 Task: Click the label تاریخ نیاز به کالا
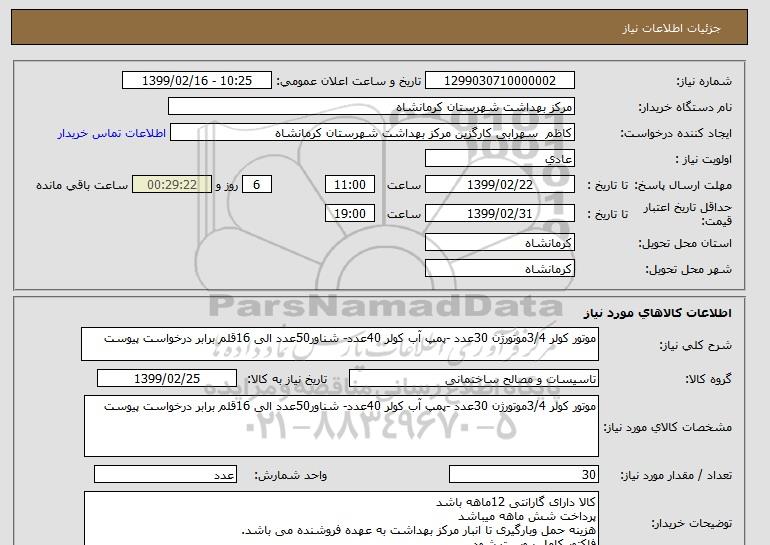[x=287, y=379]
